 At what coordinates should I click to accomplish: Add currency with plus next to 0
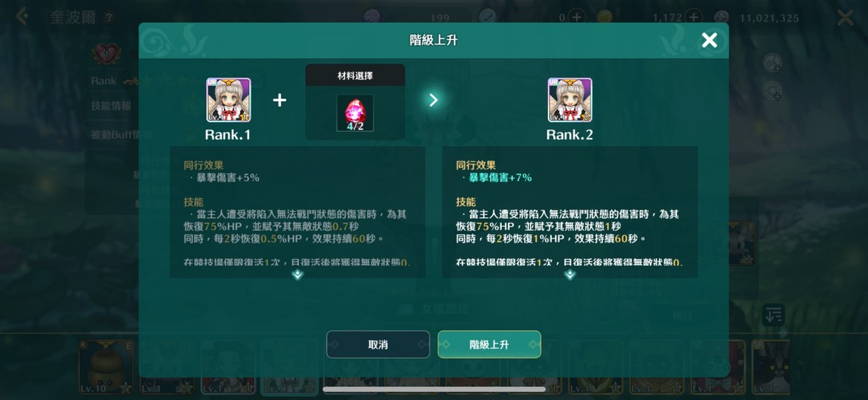(577, 17)
